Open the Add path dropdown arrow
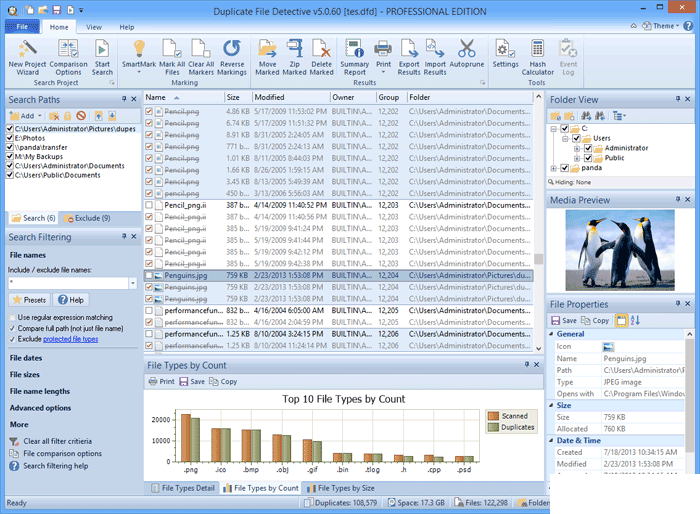Screen dimensions: 700x514 pos(40,116)
